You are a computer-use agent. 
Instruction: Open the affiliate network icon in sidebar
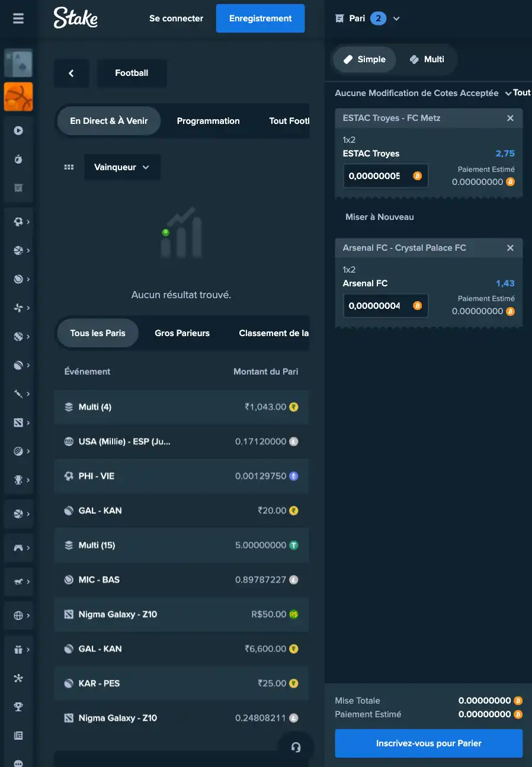pos(18,678)
